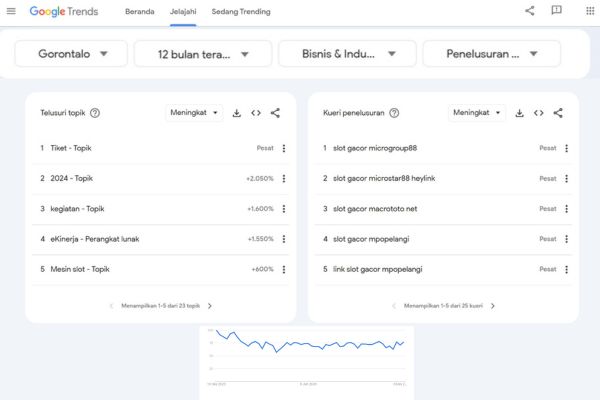
Task: Click the share icon in top header
Action: 529,11
